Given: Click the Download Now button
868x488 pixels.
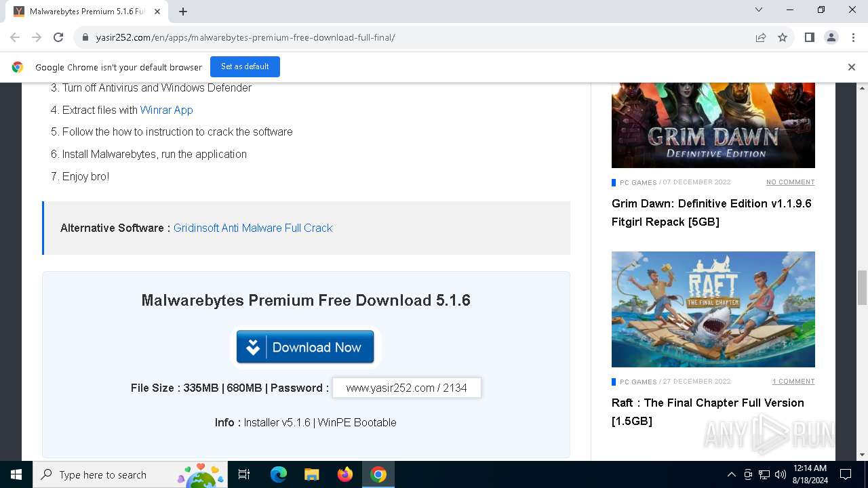Looking at the screenshot, I should click(305, 347).
